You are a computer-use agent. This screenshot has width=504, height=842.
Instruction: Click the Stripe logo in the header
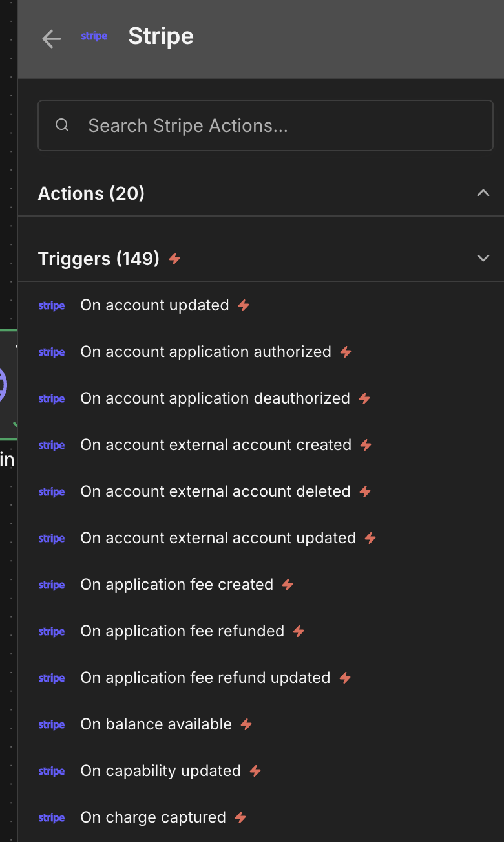click(94, 36)
